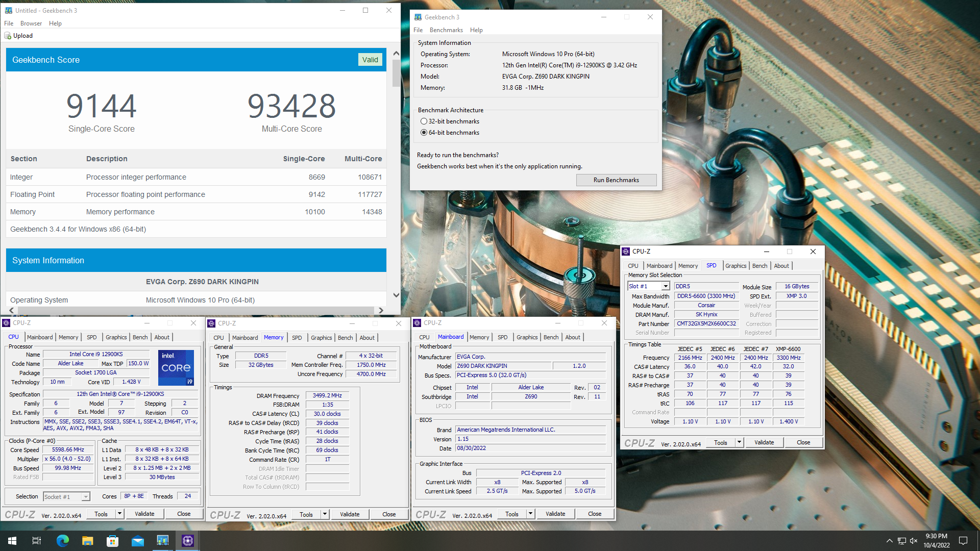Click Tools button in CPU-Z CPU window
The width and height of the screenshot is (980, 551).
tap(101, 514)
